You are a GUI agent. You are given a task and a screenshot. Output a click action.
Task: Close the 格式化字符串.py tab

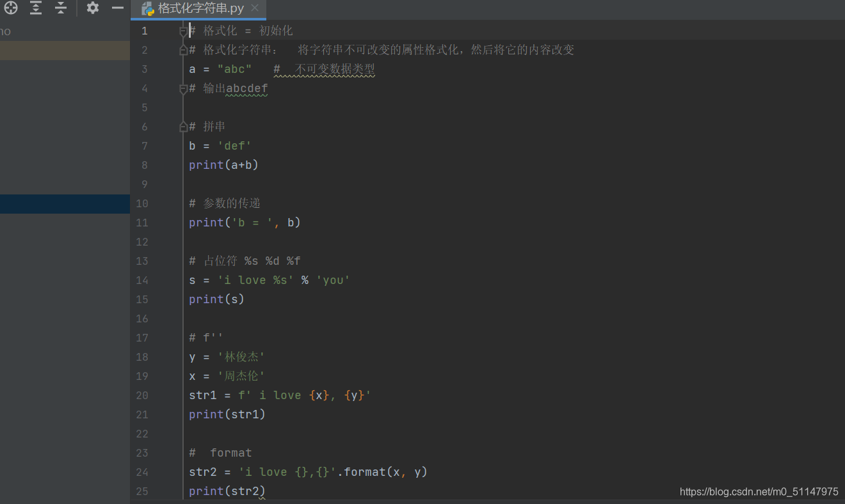[x=255, y=8]
